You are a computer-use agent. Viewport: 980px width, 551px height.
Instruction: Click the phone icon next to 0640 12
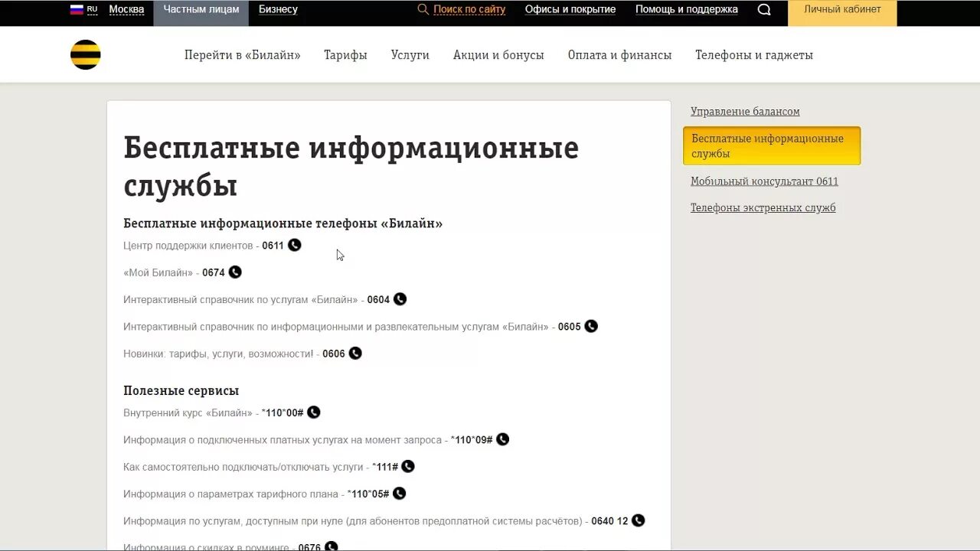point(638,520)
